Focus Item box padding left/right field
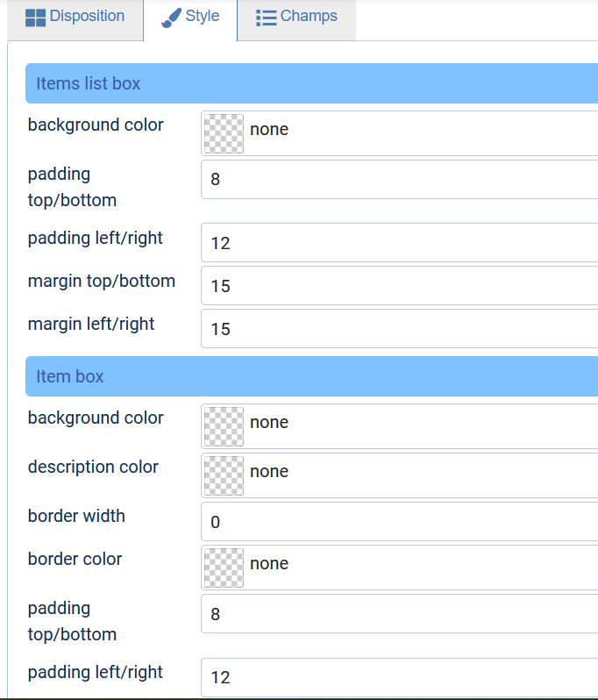The height and width of the screenshot is (700, 598). [400, 677]
